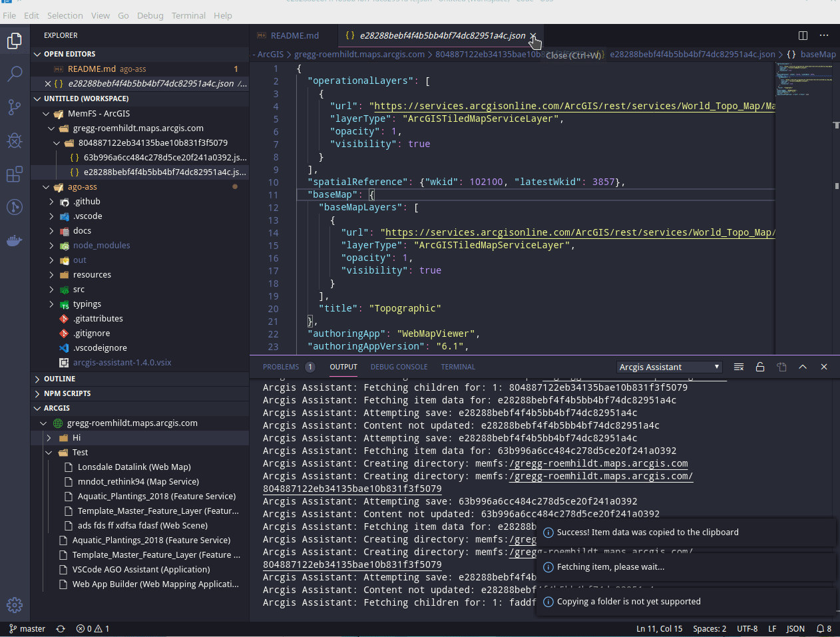Switch to the README.md editor tab
Image resolution: width=840 pixels, height=637 pixels.
coord(294,36)
